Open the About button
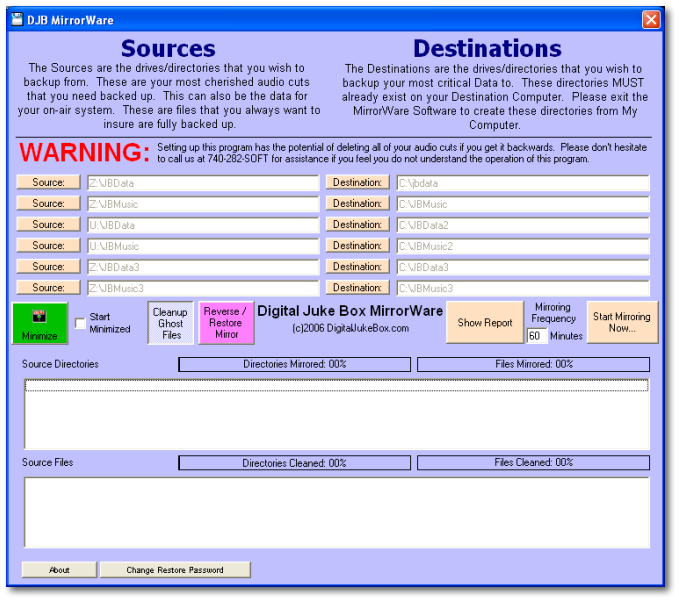The image size is (679, 601). (x=59, y=570)
